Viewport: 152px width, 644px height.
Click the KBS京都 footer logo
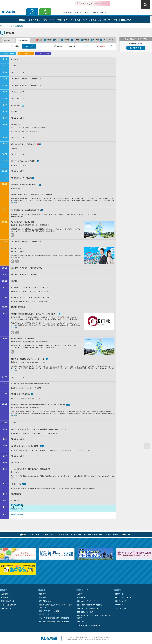pyautogui.click(x=49, y=638)
